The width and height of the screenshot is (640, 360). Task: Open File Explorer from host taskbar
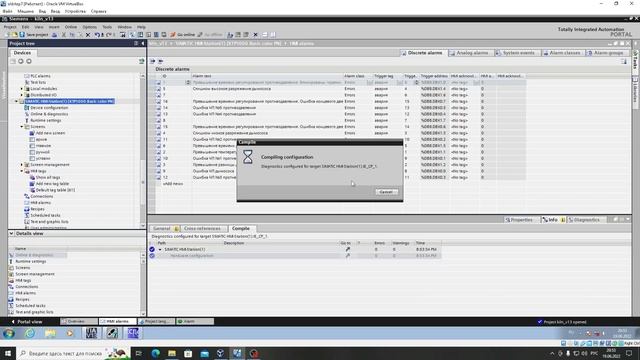(172, 353)
